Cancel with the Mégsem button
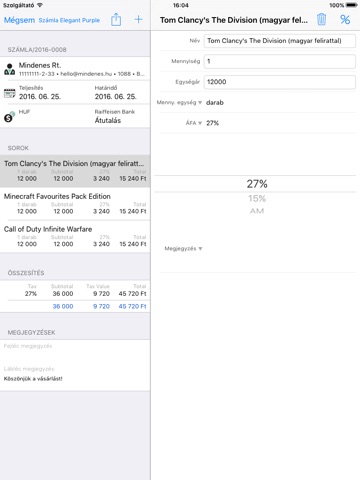 19,20
